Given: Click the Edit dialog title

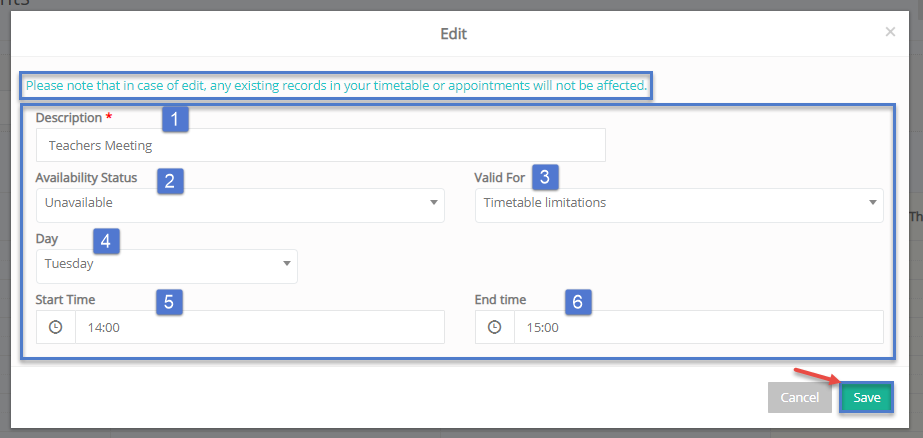Looking at the screenshot, I should pos(453,34).
